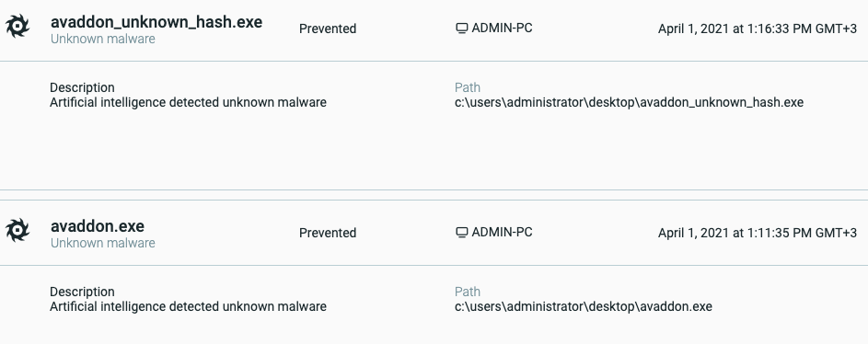Image resolution: width=868 pixels, height=344 pixels.
Task: Click the 1:11:35 PM timestamp
Action: tap(758, 233)
